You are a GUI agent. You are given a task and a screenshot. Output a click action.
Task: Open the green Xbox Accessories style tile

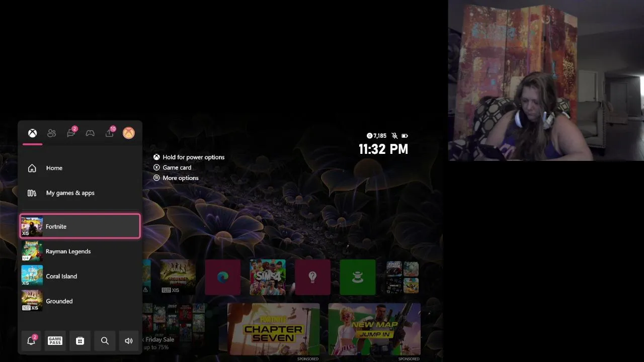pyautogui.click(x=358, y=277)
